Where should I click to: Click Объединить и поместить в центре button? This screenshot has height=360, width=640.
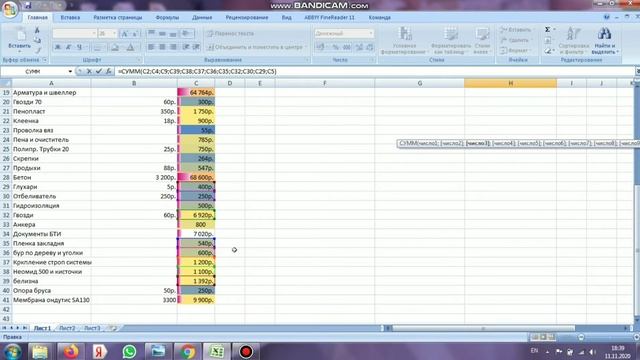256,47
